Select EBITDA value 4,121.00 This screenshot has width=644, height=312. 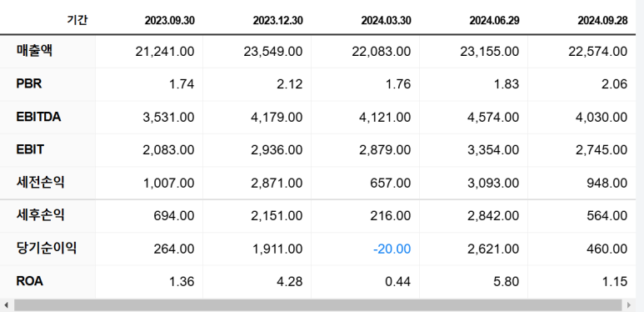point(385,117)
